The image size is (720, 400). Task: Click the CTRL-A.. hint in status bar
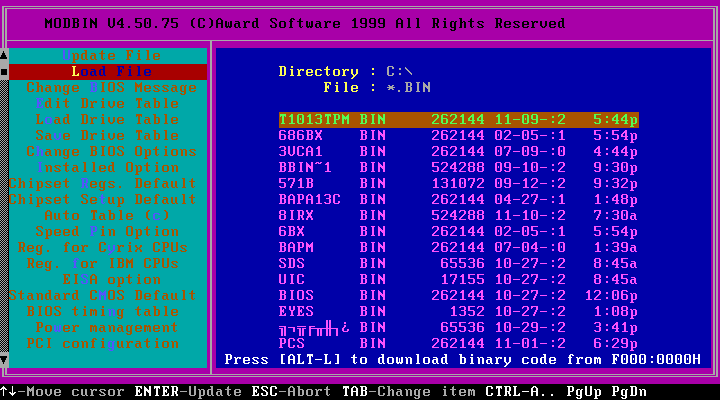[520, 392]
